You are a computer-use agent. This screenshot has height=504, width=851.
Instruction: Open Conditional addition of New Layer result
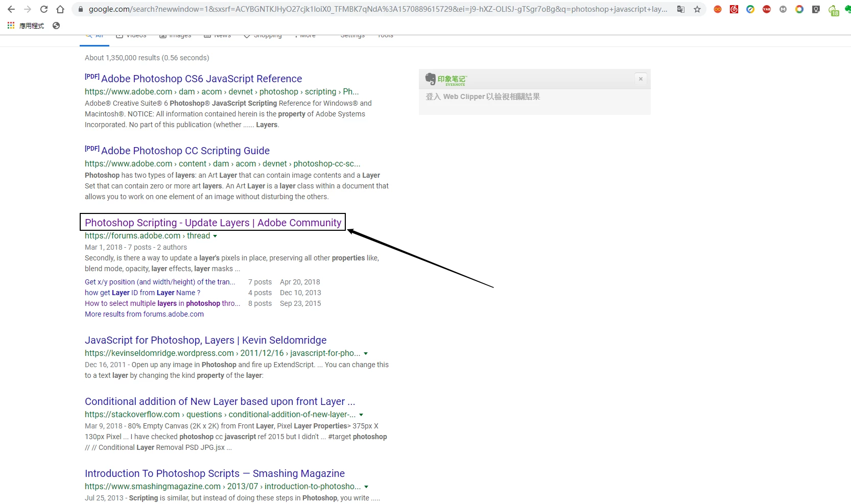coord(220,401)
